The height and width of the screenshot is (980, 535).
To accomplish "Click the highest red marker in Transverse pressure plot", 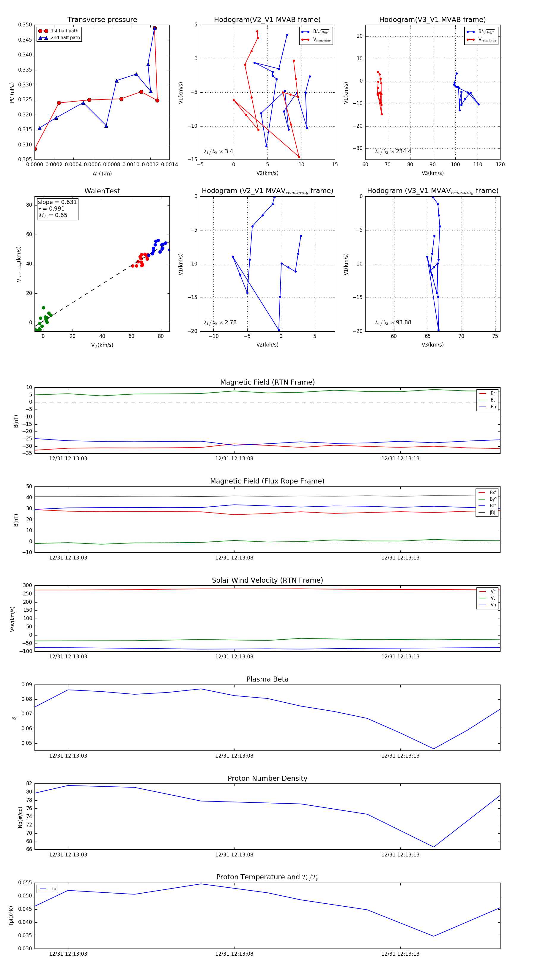I will click(x=155, y=28).
